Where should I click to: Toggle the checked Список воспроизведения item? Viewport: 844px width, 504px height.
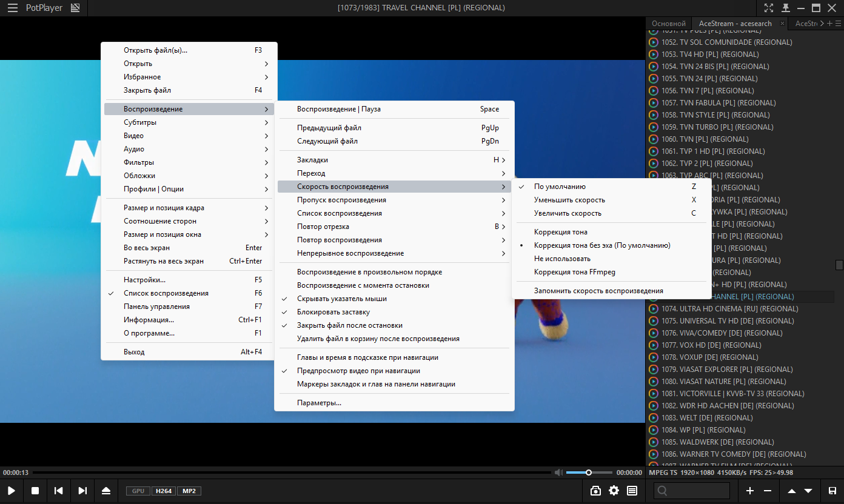pos(189,293)
